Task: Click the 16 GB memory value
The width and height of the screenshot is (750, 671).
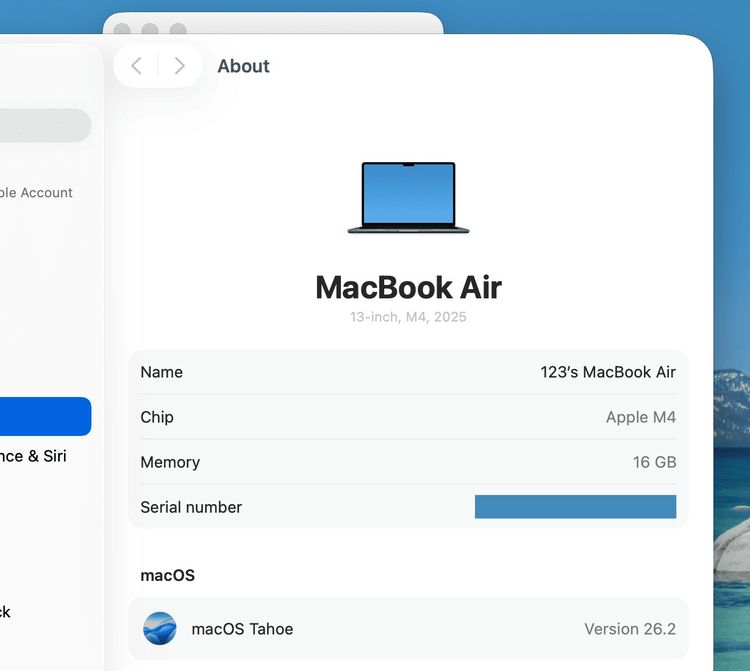Action: [654, 462]
